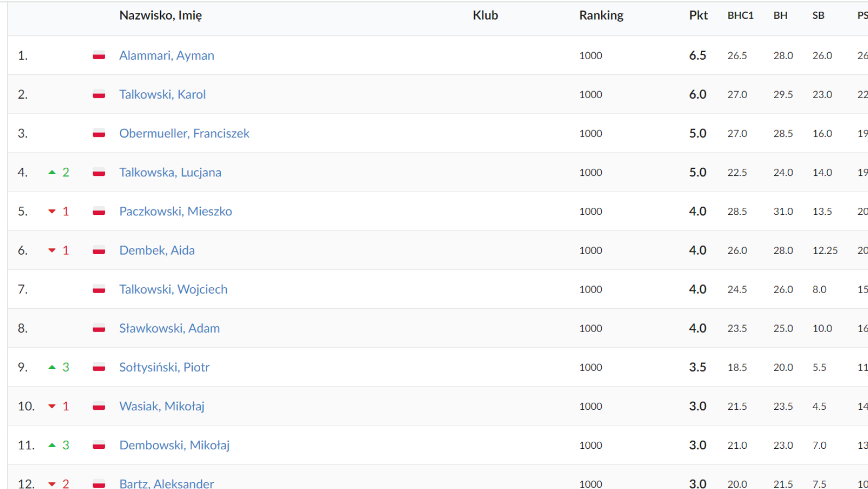868x489 pixels.
Task: Open Talkowski, Karol player link
Action: tap(162, 94)
